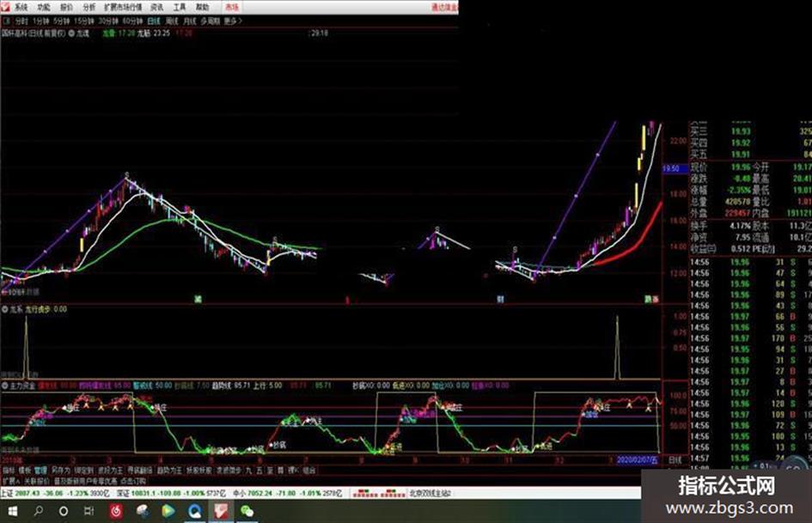Select the 多周期 multi-period view
This screenshot has height=523, width=812.
[211, 21]
